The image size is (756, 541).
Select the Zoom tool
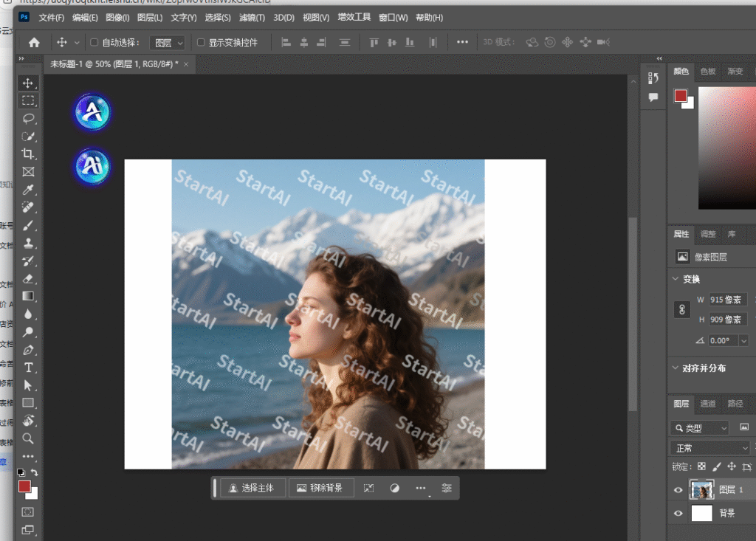[x=29, y=438]
